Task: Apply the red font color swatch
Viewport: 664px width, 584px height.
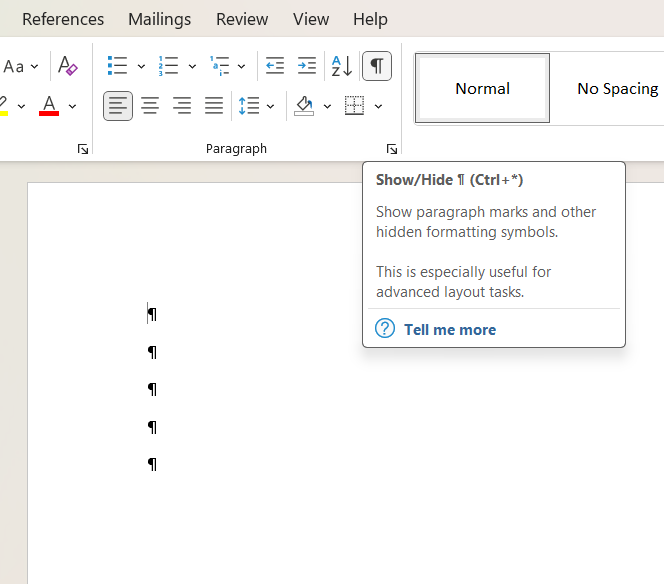Action: click(48, 105)
